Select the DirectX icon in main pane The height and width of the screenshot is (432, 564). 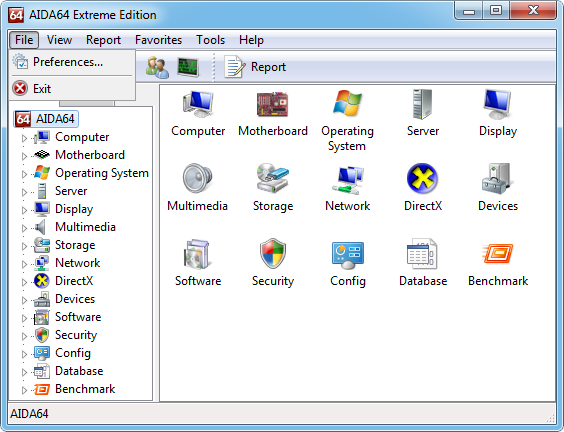click(422, 178)
